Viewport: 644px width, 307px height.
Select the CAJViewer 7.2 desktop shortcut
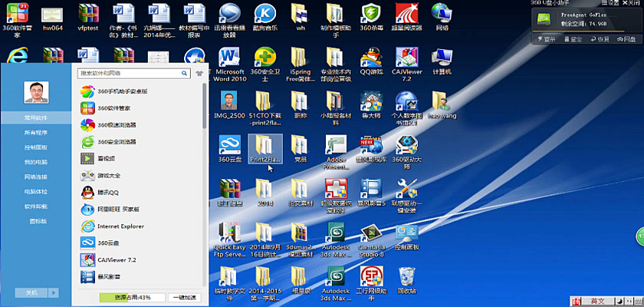click(x=407, y=64)
